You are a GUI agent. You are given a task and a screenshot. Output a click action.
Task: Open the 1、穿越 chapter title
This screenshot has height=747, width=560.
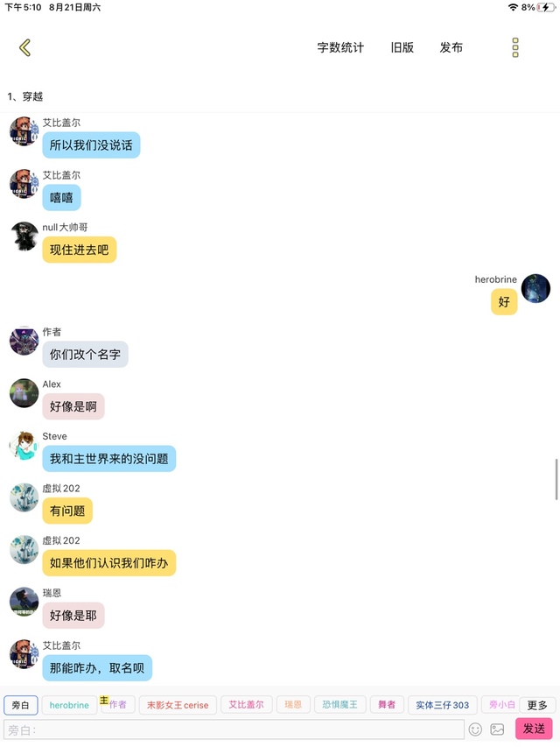[25, 96]
